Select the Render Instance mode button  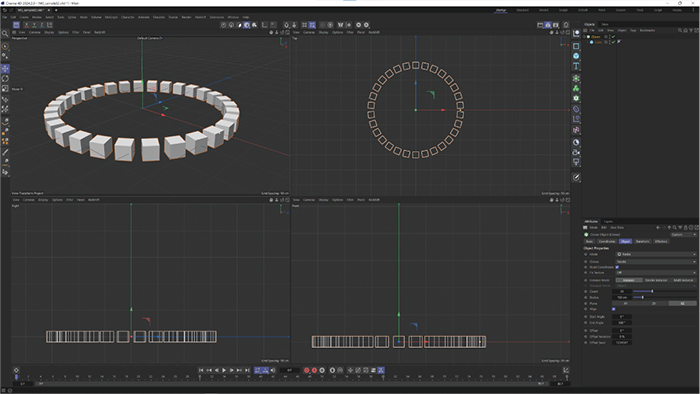656,280
